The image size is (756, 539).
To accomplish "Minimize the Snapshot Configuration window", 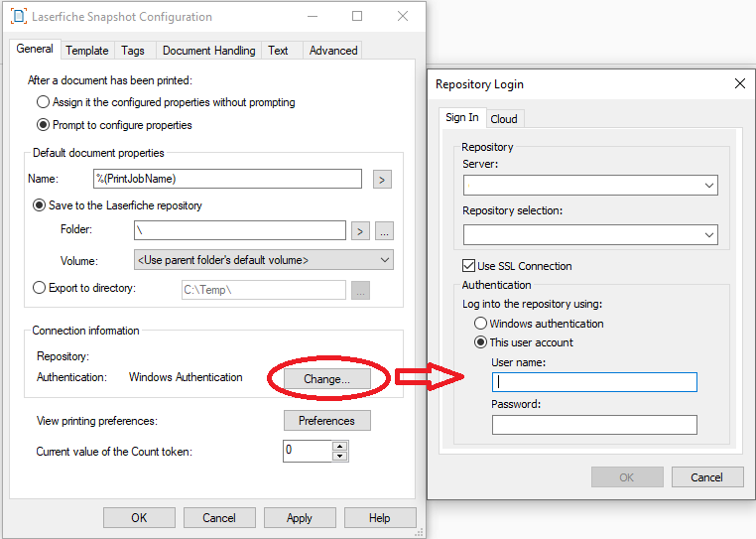I will [x=313, y=17].
